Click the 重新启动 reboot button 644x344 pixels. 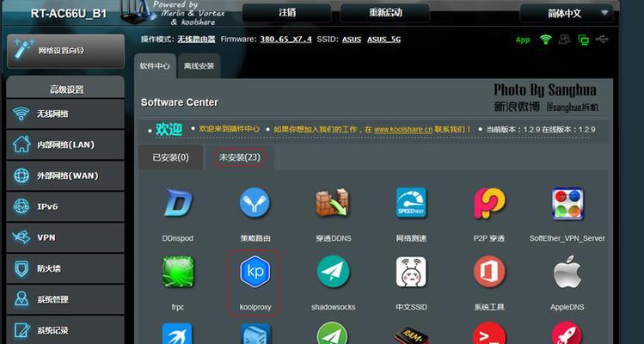(x=385, y=13)
